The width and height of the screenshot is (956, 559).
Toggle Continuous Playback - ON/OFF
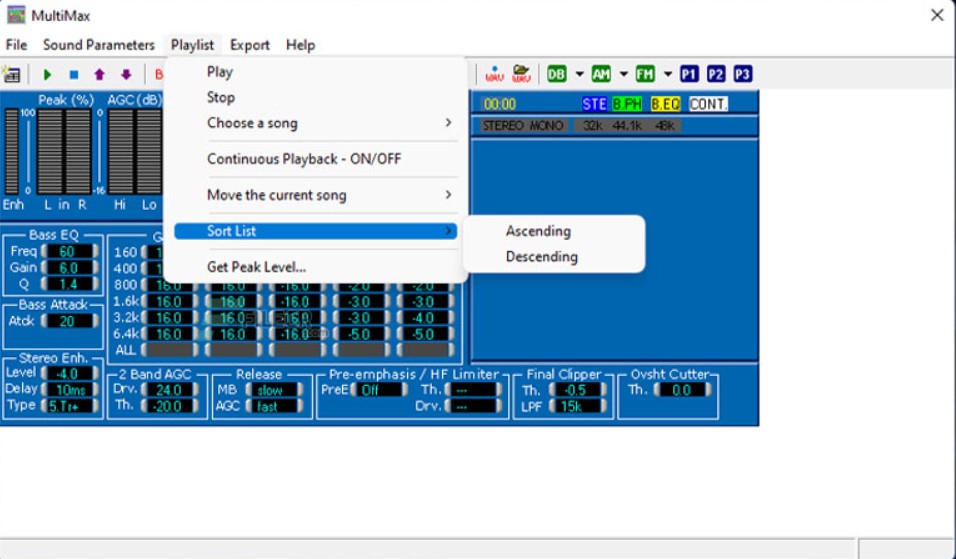coord(315,159)
